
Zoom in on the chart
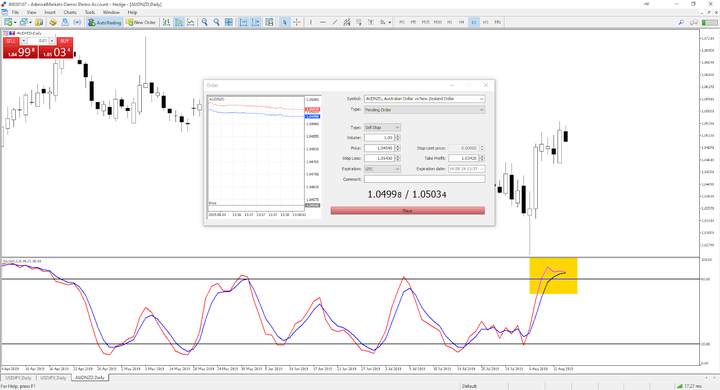[x=204, y=22]
